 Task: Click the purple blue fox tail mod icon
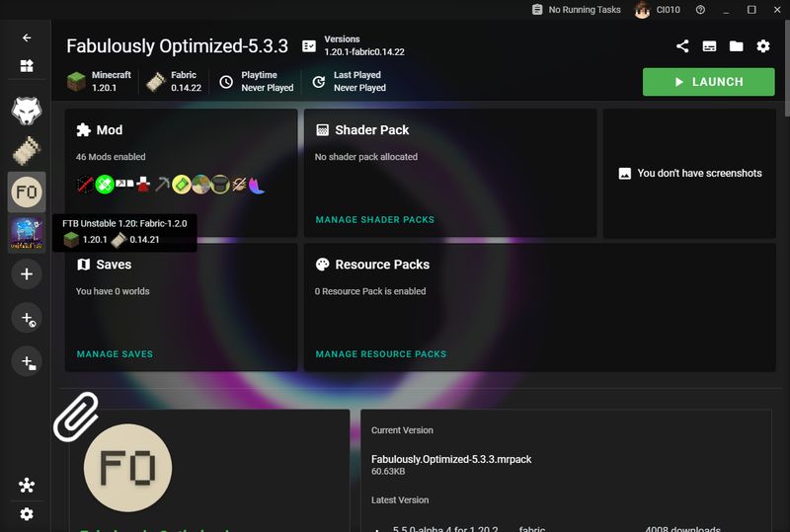click(257, 185)
